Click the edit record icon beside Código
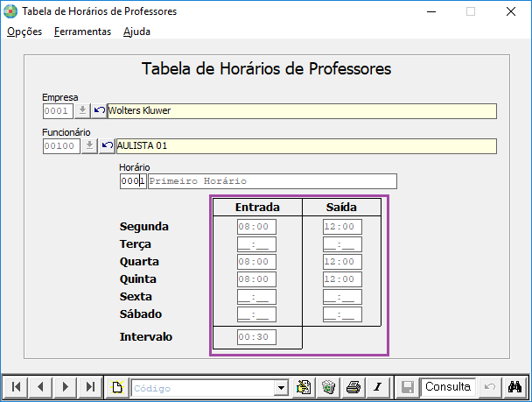The height and width of the screenshot is (402, 532). [x=304, y=387]
